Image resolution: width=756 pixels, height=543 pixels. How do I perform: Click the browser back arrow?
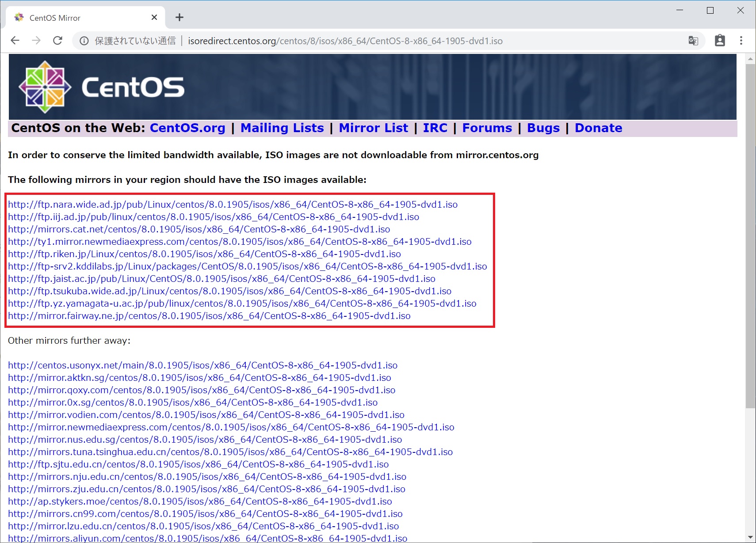point(15,41)
